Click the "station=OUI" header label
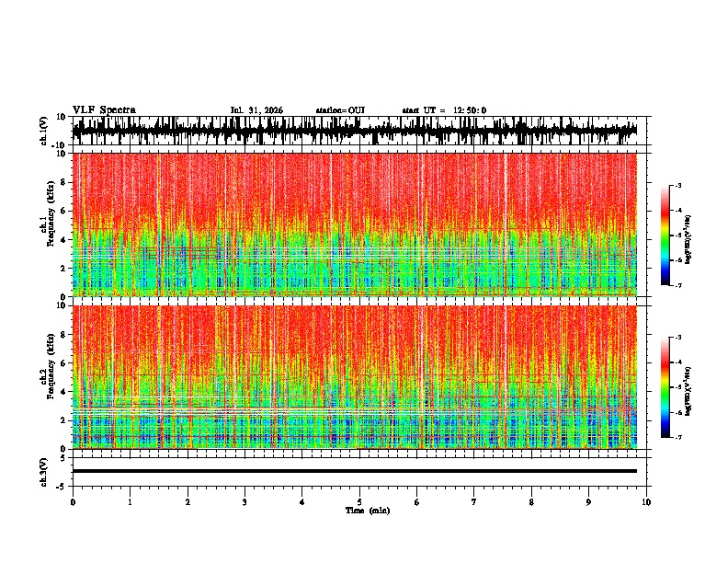 pyautogui.click(x=340, y=110)
